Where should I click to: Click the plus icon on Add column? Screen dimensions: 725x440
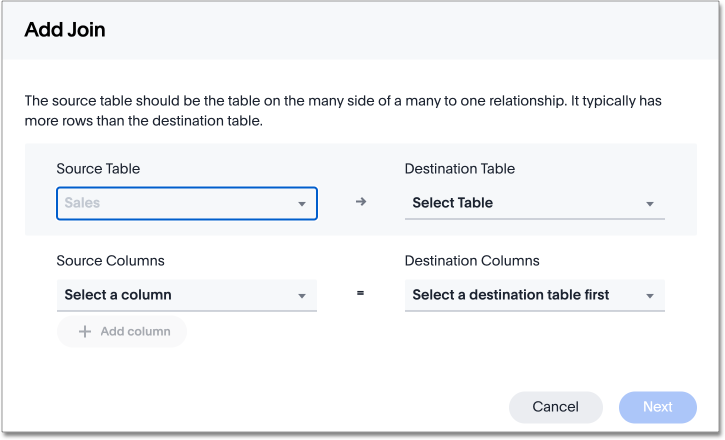tap(85, 331)
